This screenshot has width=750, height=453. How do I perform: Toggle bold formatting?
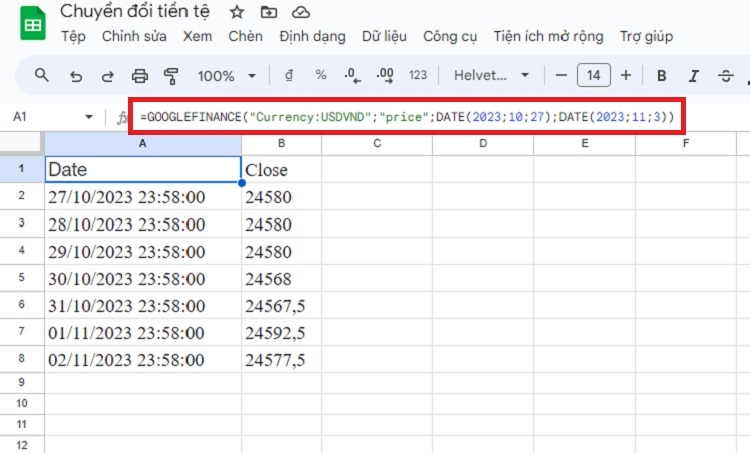point(662,76)
